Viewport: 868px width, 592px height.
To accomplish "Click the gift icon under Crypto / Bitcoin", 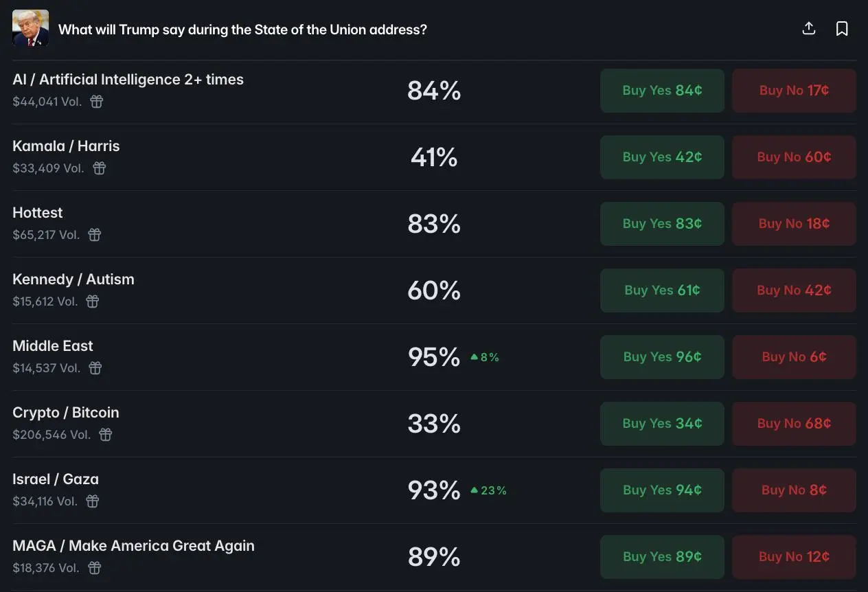I will [105, 435].
